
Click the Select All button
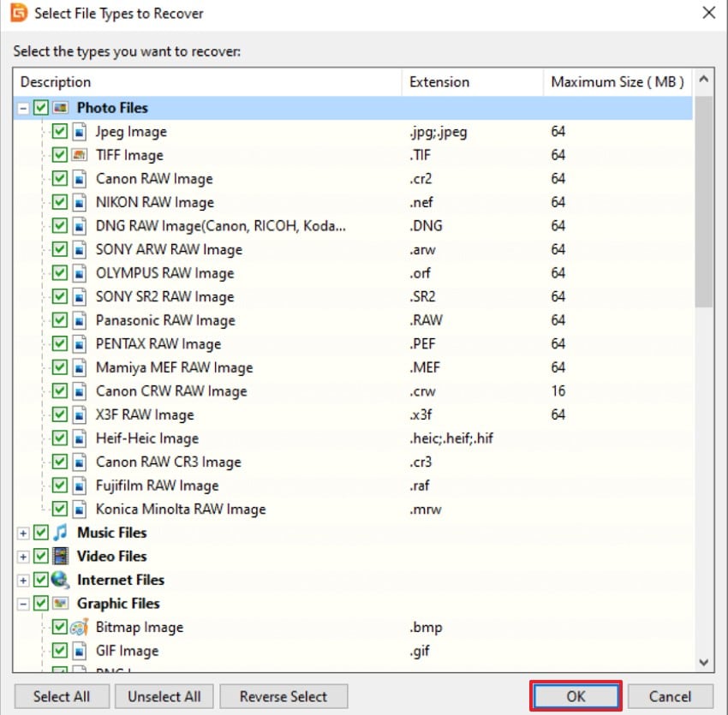(62, 696)
